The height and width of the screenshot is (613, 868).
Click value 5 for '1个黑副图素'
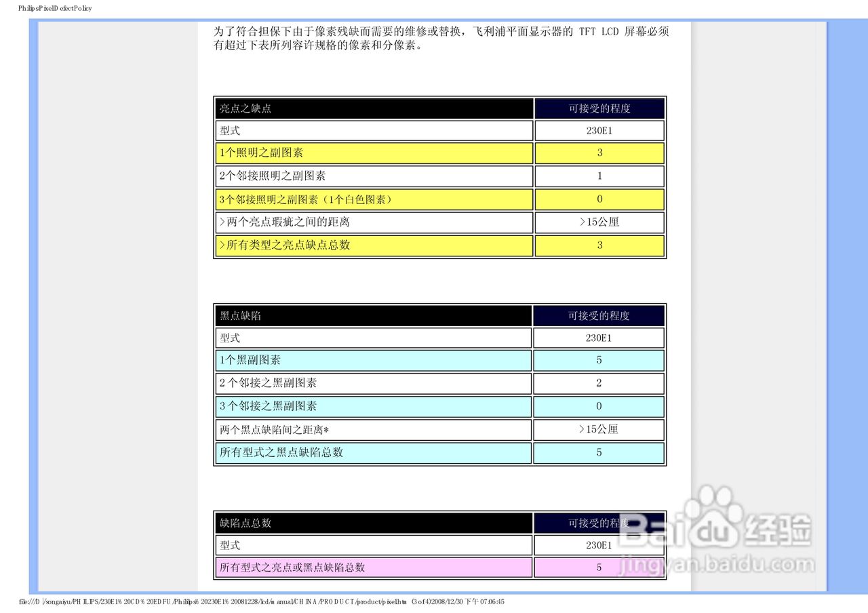pyautogui.click(x=599, y=361)
